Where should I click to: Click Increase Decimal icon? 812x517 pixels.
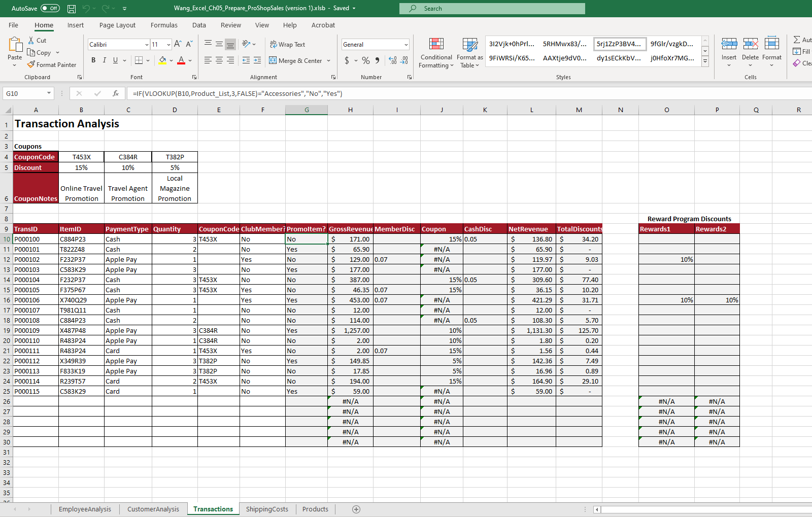[393, 60]
